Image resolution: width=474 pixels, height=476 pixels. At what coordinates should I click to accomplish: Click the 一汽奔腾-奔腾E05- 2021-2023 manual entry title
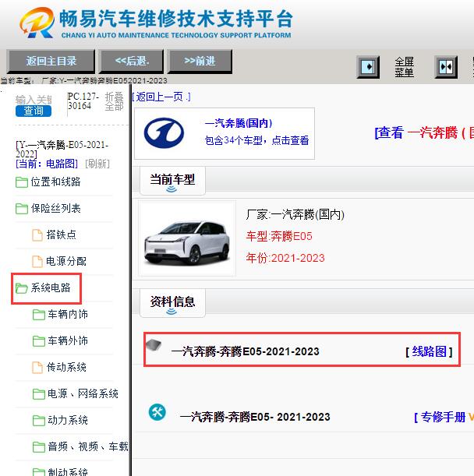tap(255, 417)
